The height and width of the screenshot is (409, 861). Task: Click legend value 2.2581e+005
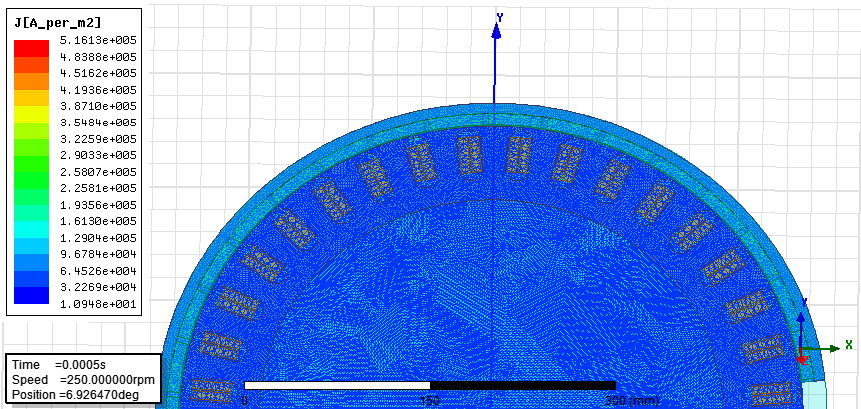pos(99,188)
